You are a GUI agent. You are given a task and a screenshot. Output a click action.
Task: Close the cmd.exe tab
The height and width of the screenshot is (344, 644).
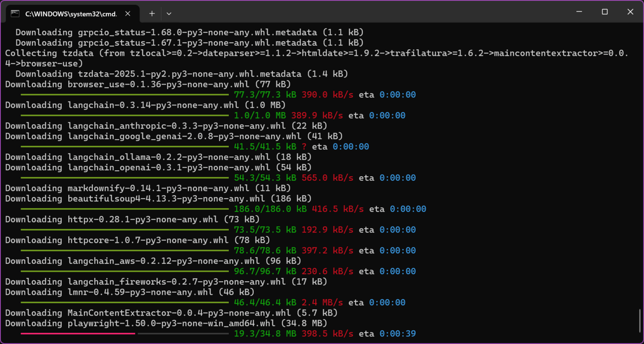coord(128,14)
